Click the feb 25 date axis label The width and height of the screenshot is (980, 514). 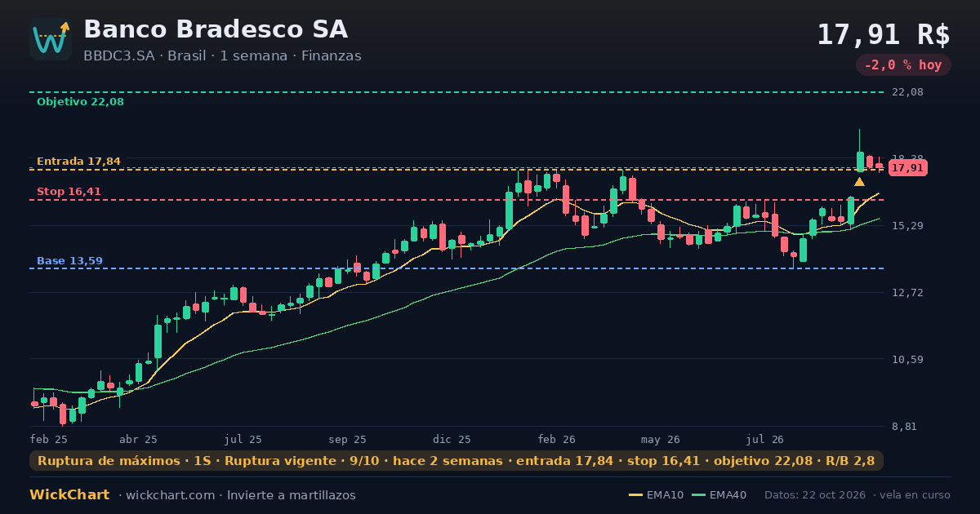pos(49,439)
